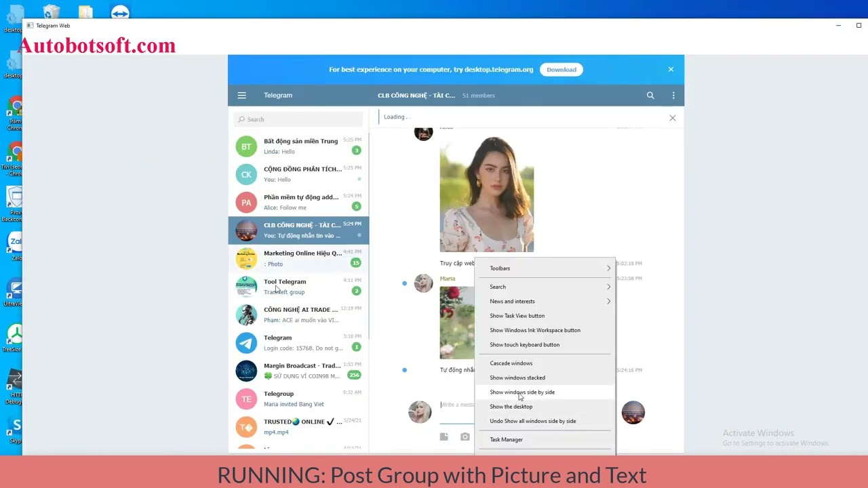868x488 pixels.
Task: Open the Telegram login code chat
Action: (x=298, y=342)
